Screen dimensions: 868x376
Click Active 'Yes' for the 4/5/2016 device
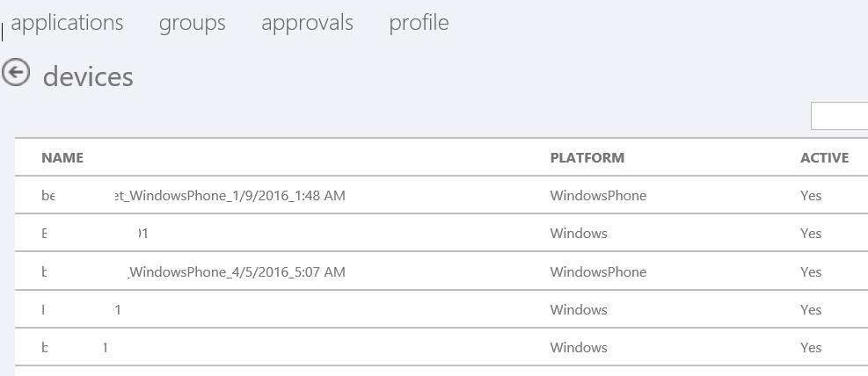pyautogui.click(x=811, y=272)
